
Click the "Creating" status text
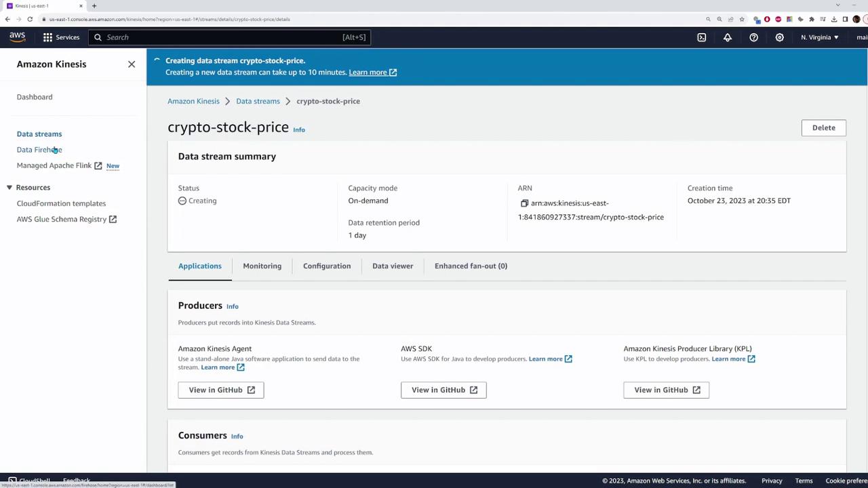203,201
